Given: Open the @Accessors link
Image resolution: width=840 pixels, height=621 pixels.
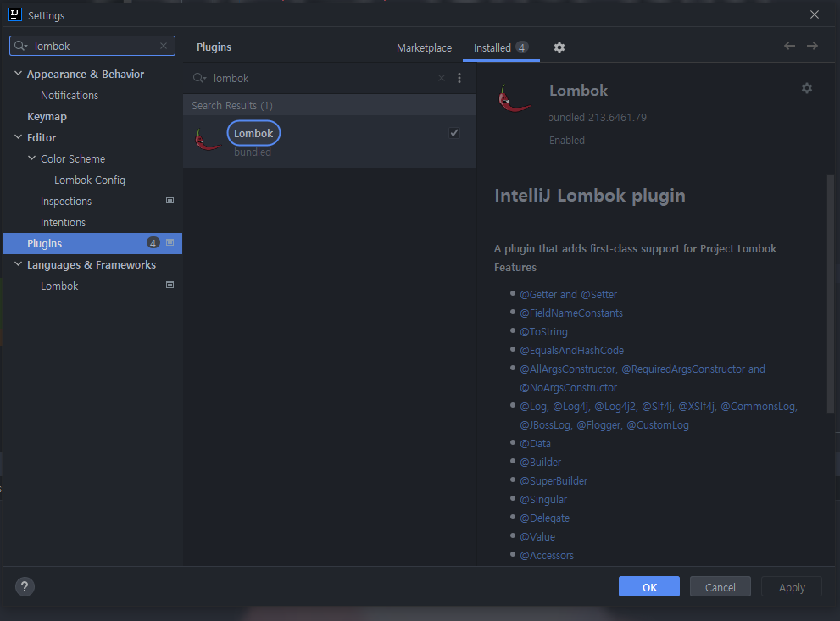Looking at the screenshot, I should tap(547, 556).
